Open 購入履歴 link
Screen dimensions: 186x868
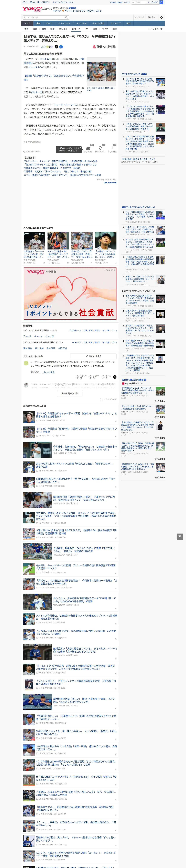[x=152, y=18]
